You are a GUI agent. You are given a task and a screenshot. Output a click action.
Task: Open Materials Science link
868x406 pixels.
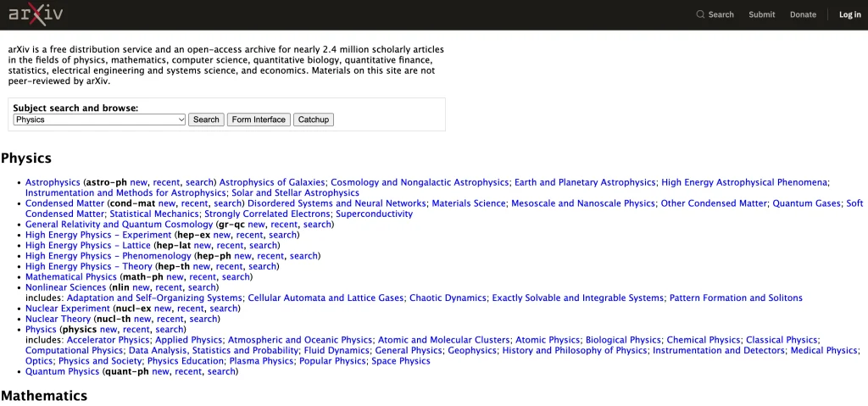tap(468, 203)
